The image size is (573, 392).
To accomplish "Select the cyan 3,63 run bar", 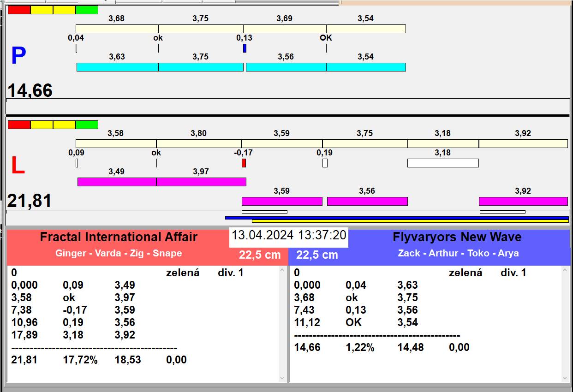I will pos(117,67).
